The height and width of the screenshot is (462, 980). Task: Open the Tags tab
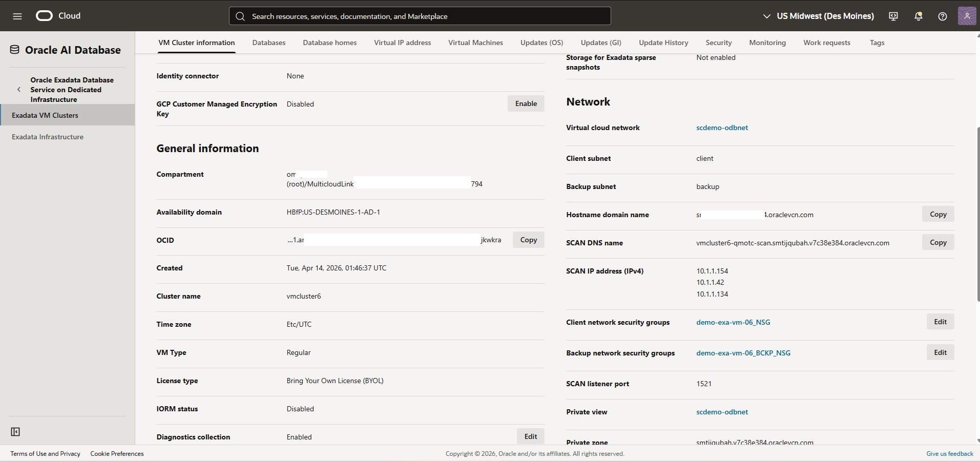point(877,43)
